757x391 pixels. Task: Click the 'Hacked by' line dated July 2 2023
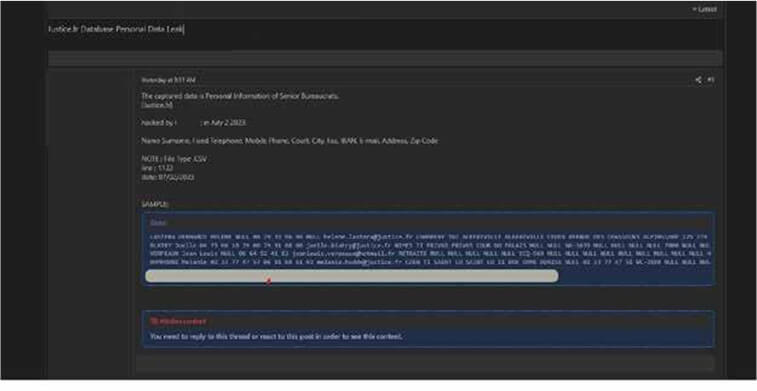(194, 123)
